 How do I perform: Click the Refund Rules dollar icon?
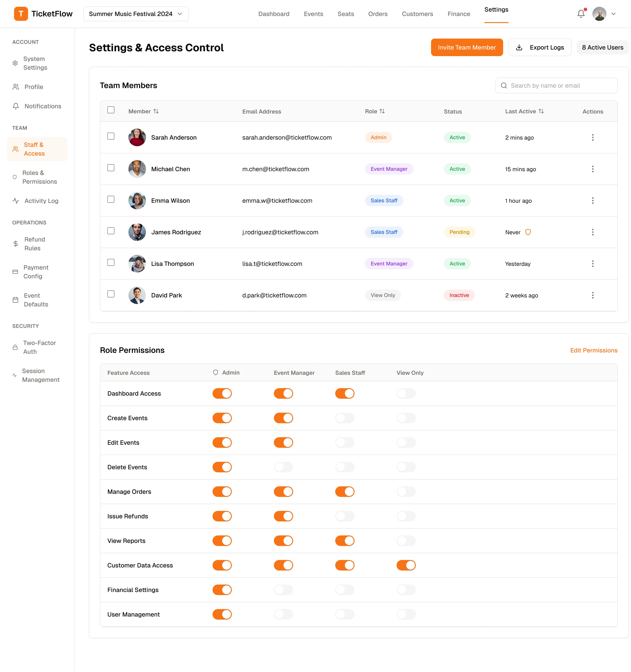[16, 244]
